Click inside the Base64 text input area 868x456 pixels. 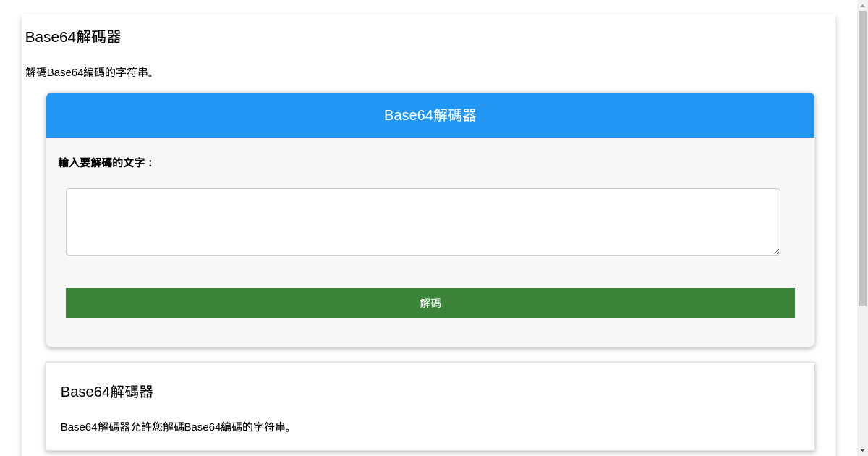(x=423, y=221)
